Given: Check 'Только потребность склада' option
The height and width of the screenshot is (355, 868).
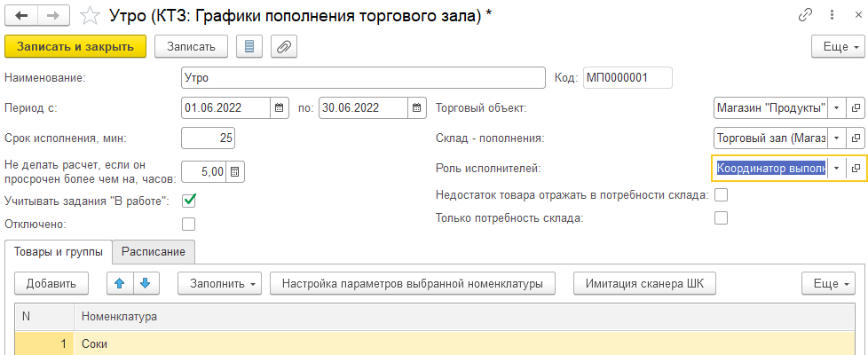Looking at the screenshot, I should pyautogui.click(x=721, y=218).
